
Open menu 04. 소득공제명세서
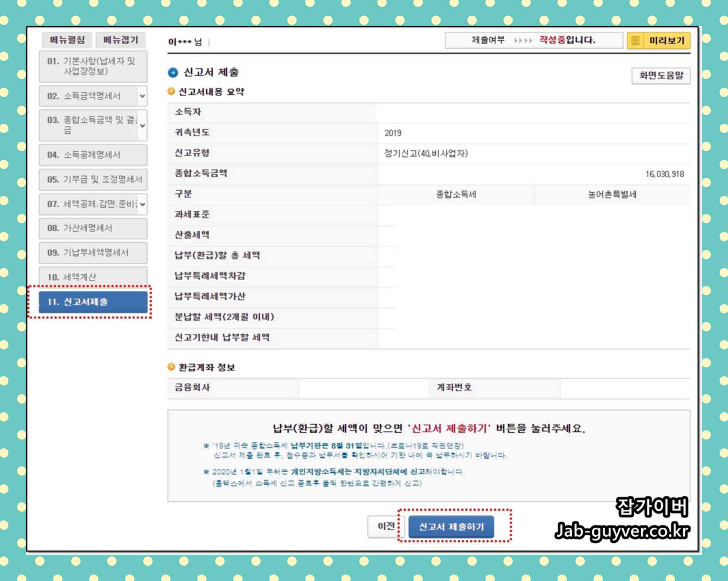click(x=93, y=155)
